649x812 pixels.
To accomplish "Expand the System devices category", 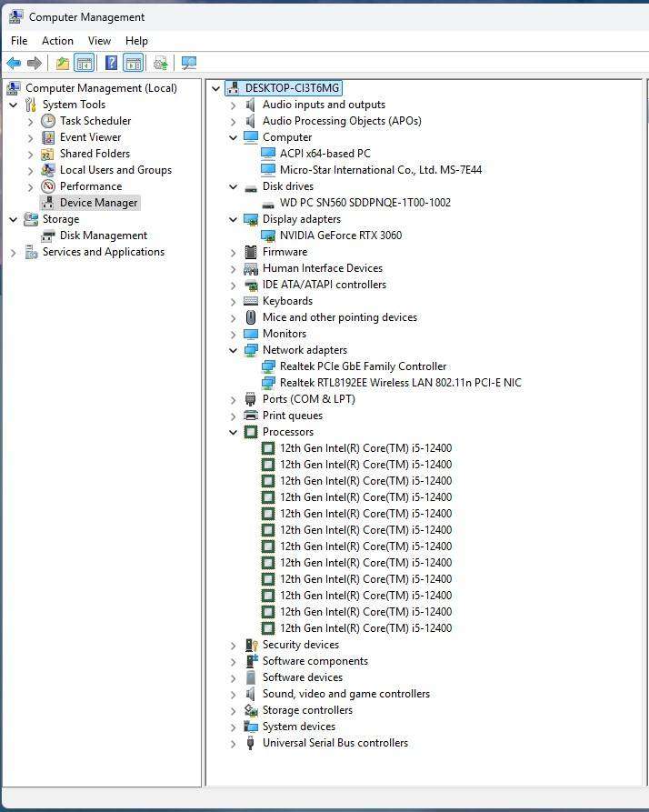I will click(x=233, y=727).
